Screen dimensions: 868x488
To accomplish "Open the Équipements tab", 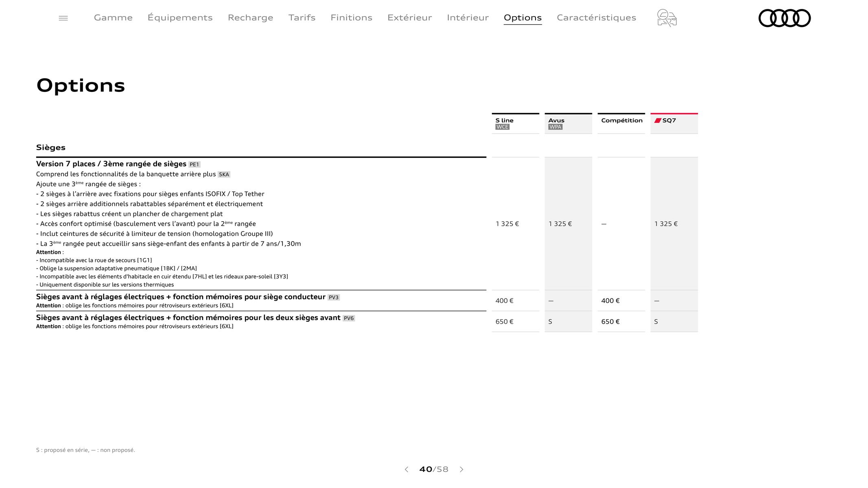I will [x=180, y=17].
